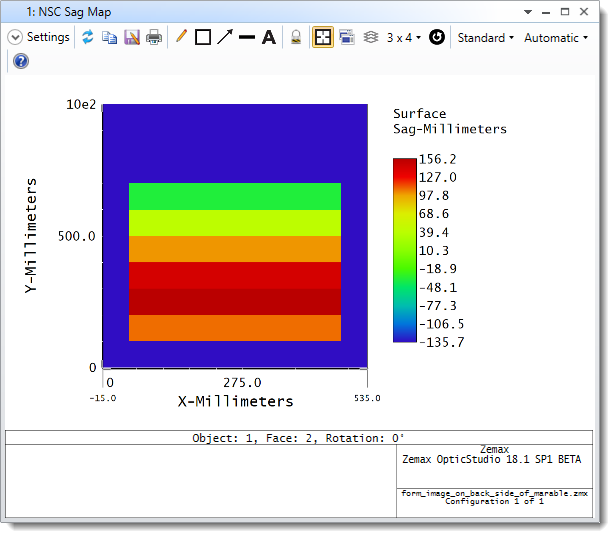614x537 pixels.
Task: Expand the Settings chevron
Action: coord(15,37)
